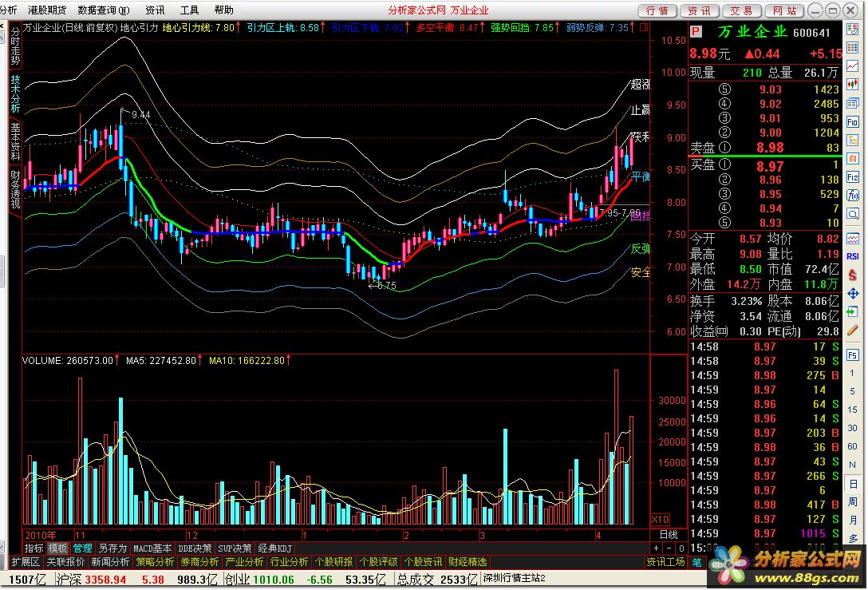Apply the SUP决策 template
Viewport: 868px width, 590px height.
pyautogui.click(x=235, y=548)
